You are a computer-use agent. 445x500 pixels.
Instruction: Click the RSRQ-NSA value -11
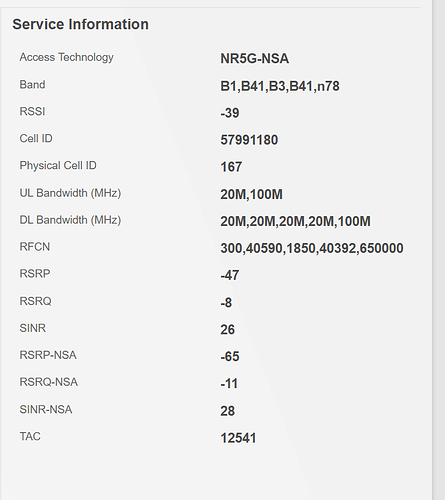(229, 384)
